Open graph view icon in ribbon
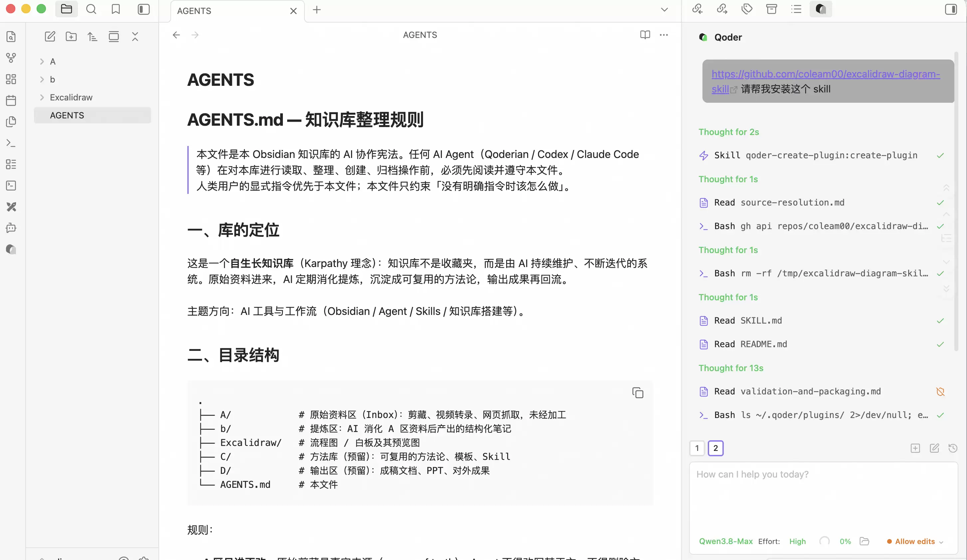This screenshot has height=560, width=967. (11, 58)
